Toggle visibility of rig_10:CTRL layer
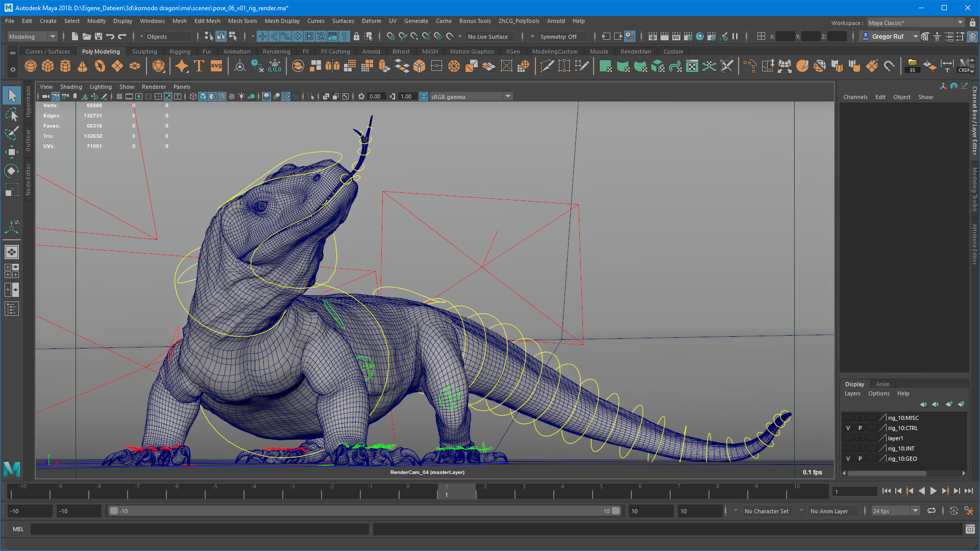980x551 pixels. (x=848, y=428)
